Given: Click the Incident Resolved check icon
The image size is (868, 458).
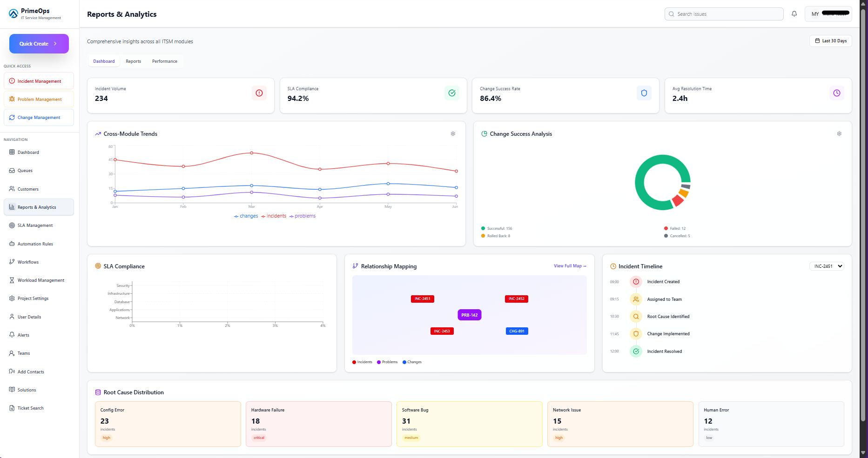Looking at the screenshot, I should tap(636, 352).
